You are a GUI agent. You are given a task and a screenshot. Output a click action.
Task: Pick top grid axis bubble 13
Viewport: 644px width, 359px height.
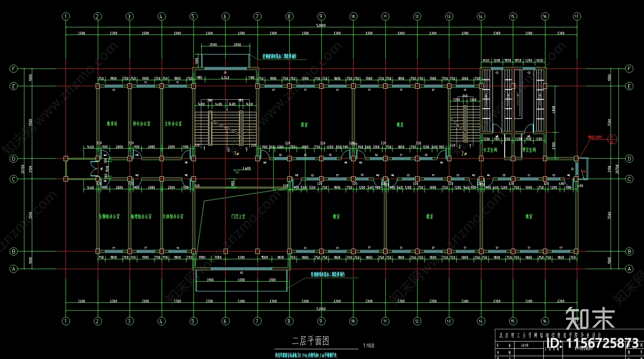click(449, 16)
